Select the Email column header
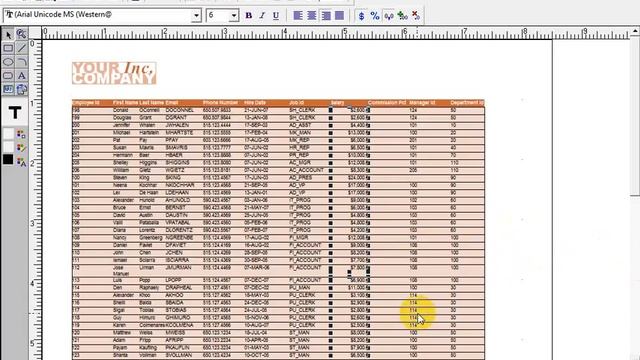The image size is (640, 360). [171, 102]
